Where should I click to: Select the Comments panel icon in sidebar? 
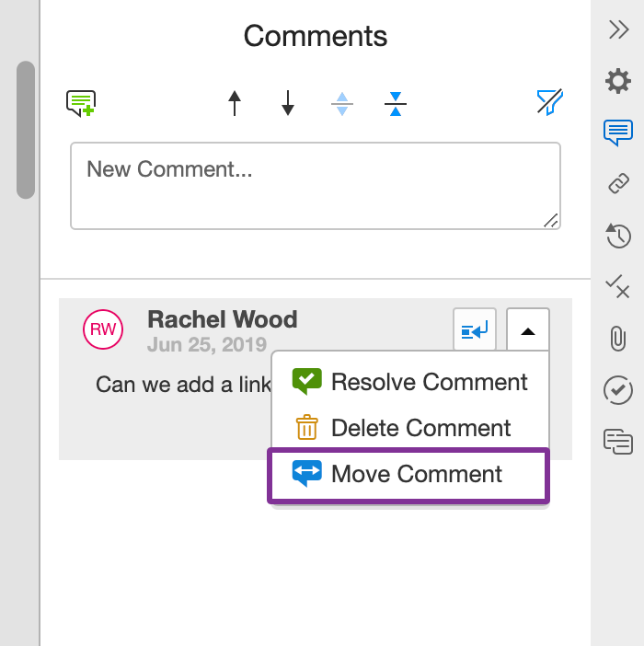pyautogui.click(x=618, y=133)
